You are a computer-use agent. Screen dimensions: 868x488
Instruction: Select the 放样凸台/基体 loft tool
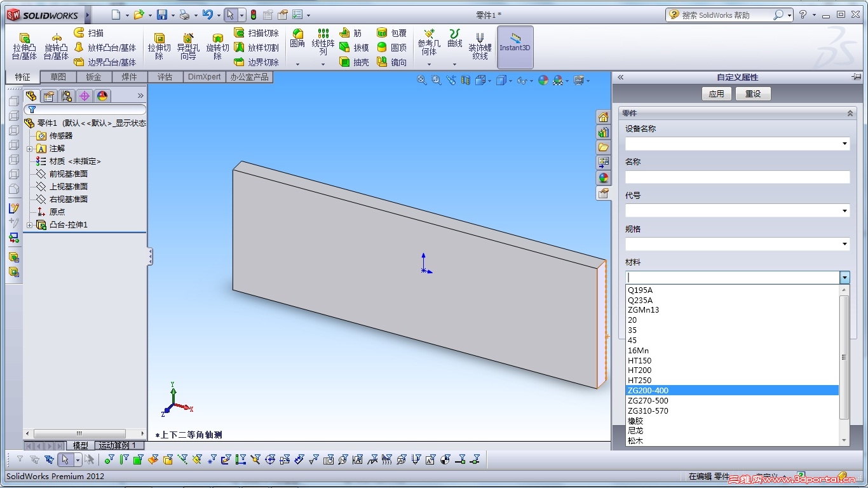[105, 48]
